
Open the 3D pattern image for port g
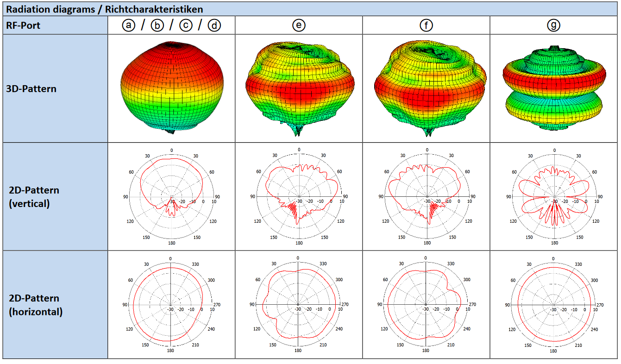click(554, 88)
